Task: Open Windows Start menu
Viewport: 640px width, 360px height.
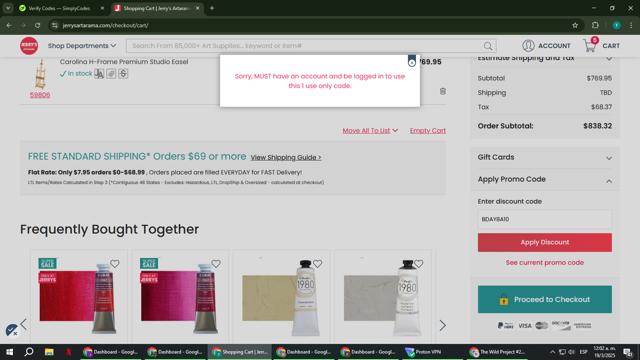Action: (9, 352)
